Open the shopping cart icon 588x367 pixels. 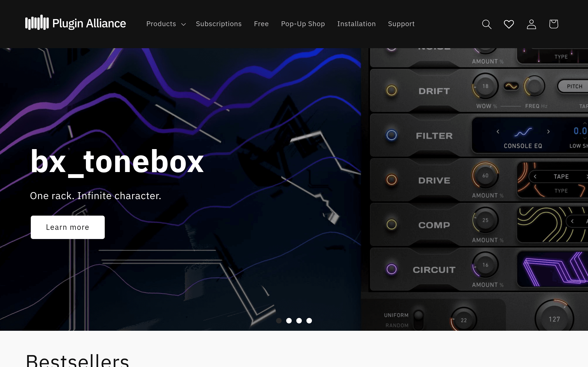coord(554,24)
